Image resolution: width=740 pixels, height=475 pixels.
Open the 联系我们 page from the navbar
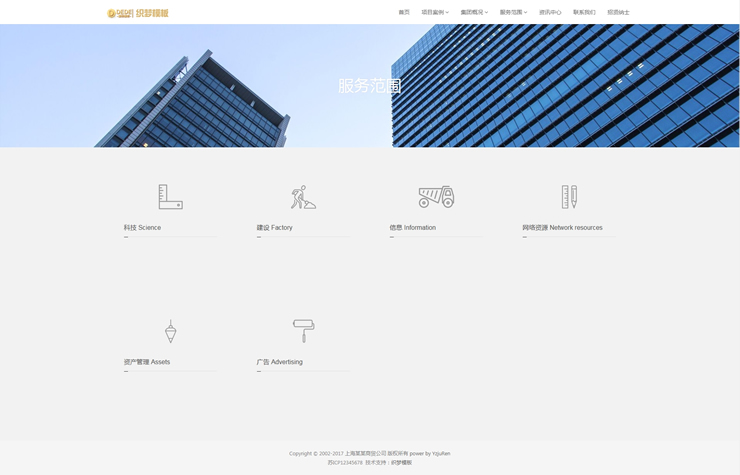584,13
